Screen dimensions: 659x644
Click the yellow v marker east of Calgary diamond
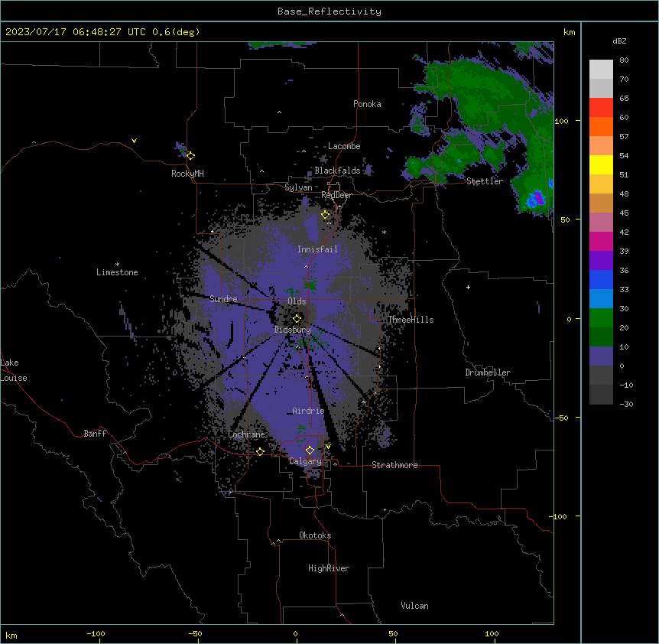point(328,447)
